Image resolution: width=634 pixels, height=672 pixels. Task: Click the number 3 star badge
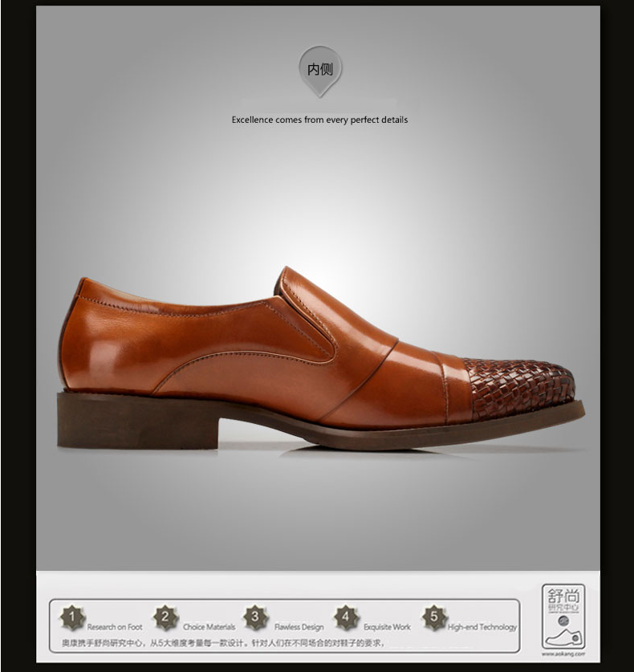[256, 617]
